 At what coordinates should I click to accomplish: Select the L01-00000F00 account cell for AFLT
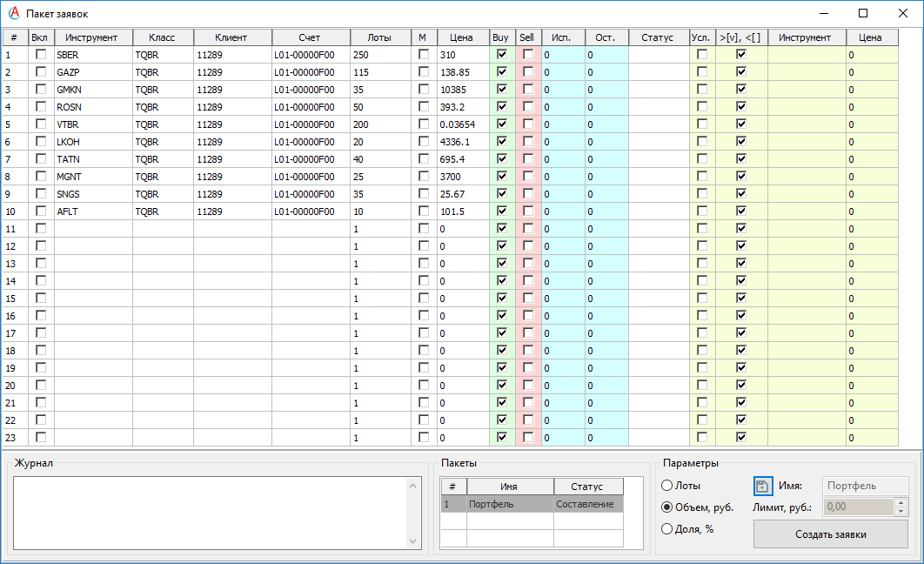click(x=311, y=211)
